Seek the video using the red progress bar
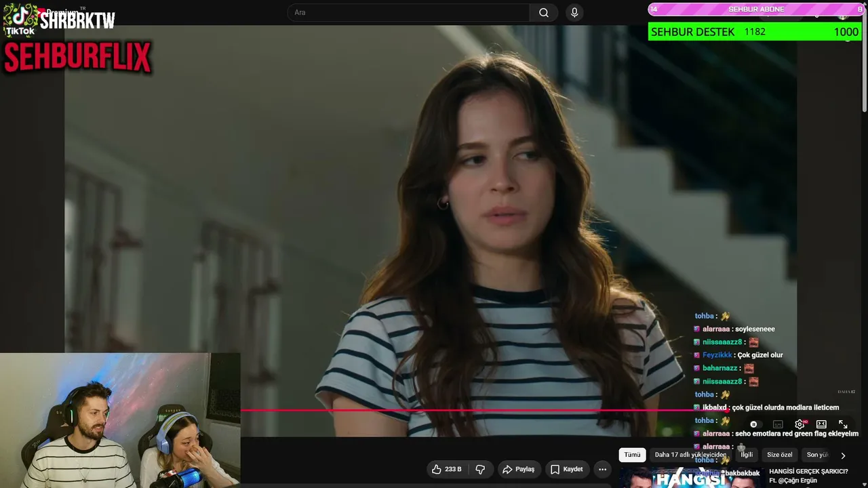The image size is (868, 488). (485, 410)
